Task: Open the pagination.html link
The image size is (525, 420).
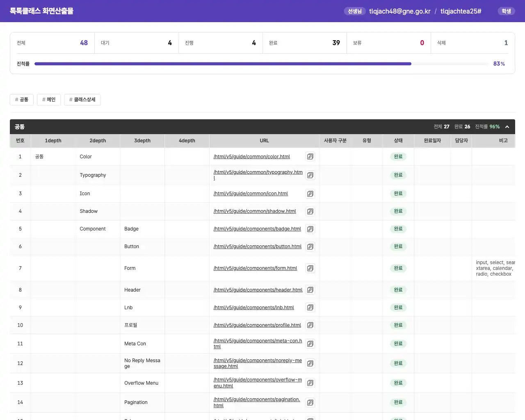Action: (x=257, y=402)
